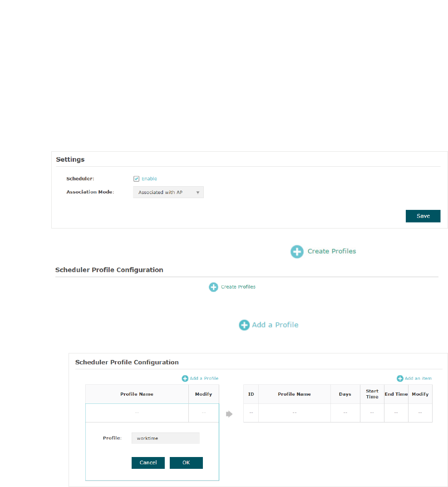Click the Profile name input field
448x487 pixels.
click(x=165, y=438)
